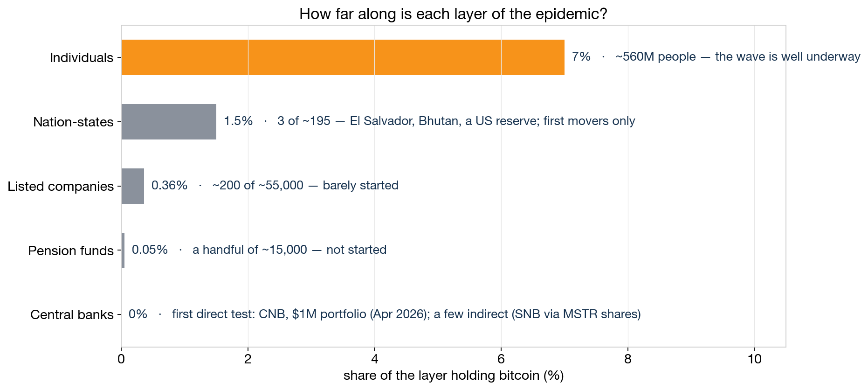Viewport: 868px width, 390px height.
Task: Click the x-axis title 'share of the layer'
Action: click(x=454, y=376)
